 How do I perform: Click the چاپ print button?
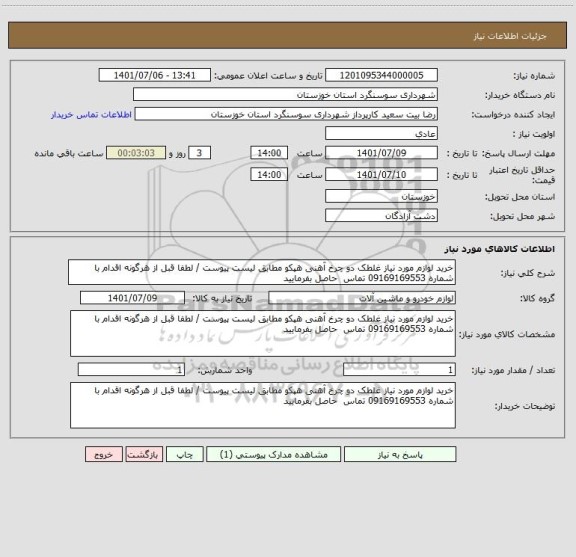click(x=185, y=454)
